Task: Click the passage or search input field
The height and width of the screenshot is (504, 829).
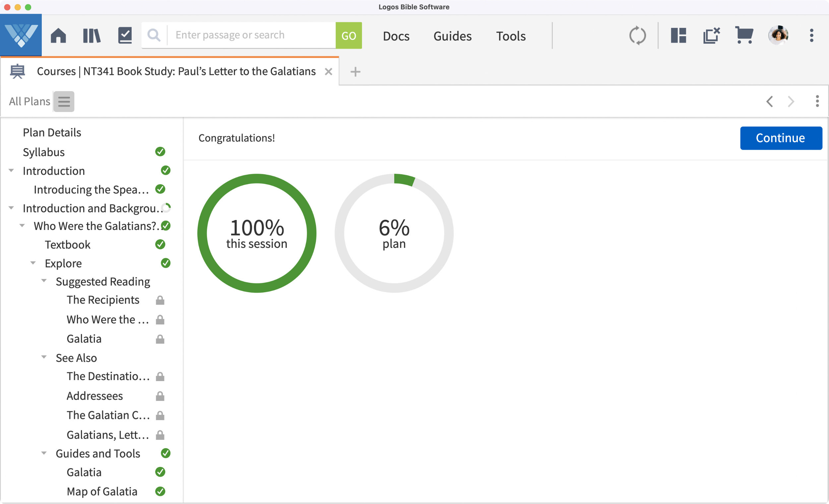Action: click(252, 35)
